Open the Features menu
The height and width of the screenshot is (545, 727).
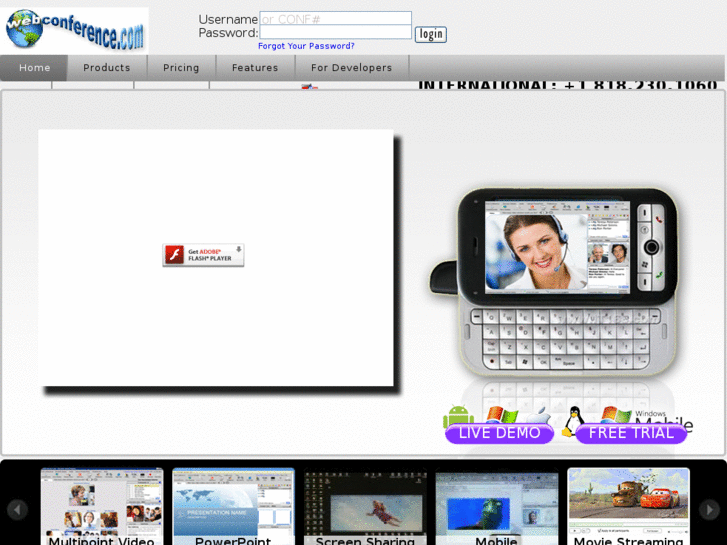coord(255,68)
